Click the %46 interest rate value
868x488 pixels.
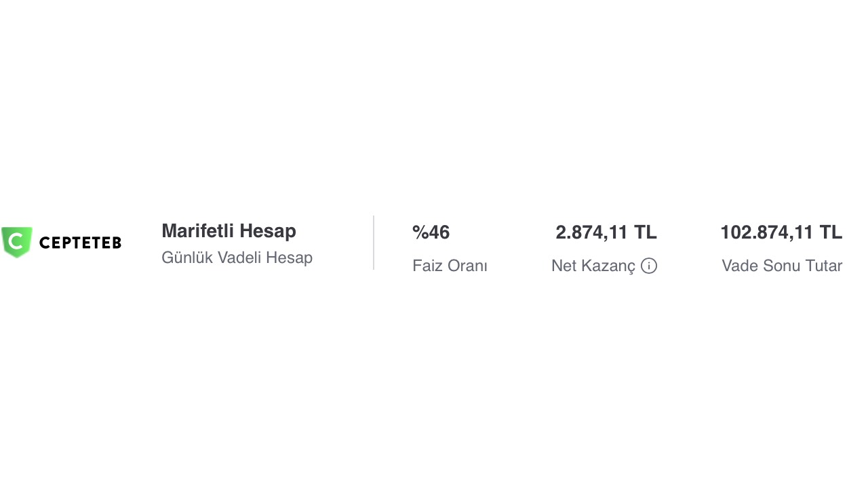coord(431,232)
